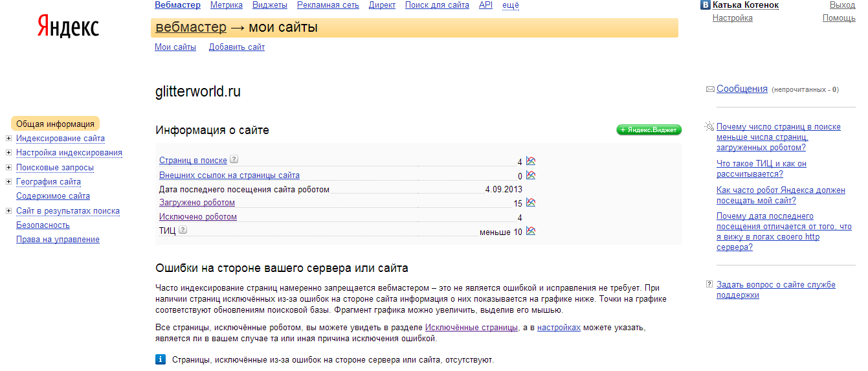The height and width of the screenshot is (371, 868).
Task: Open chart icon for Загружено роботом row
Action: [x=531, y=203]
